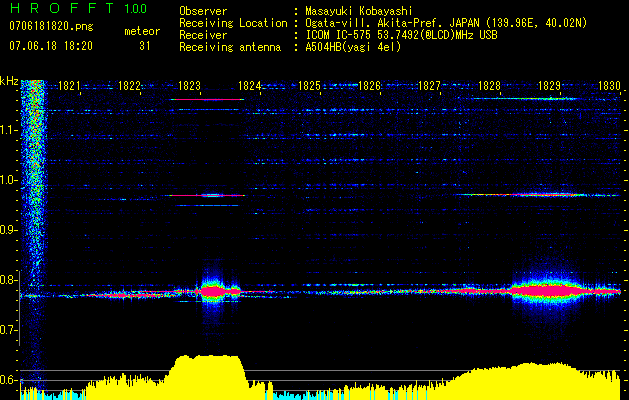The height and width of the screenshot is (400, 629).
Task: Click the time marker 1828
Action: [x=489, y=86]
